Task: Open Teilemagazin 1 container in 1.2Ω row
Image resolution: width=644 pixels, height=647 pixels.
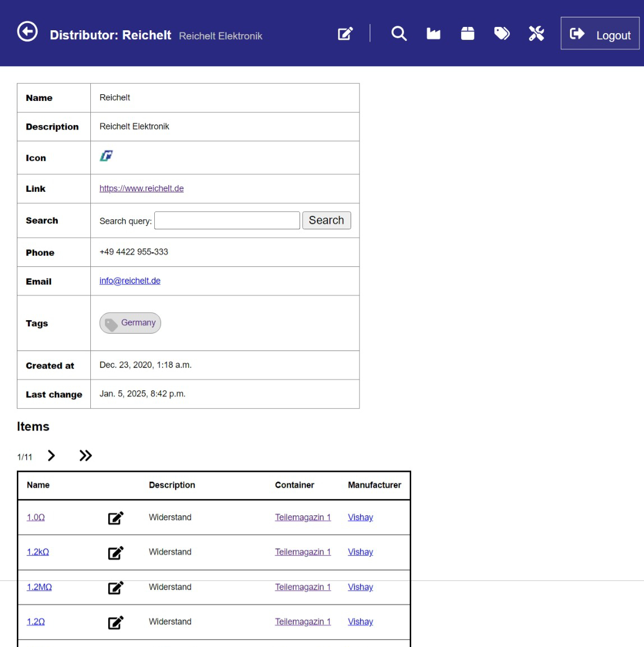Action: pos(303,622)
